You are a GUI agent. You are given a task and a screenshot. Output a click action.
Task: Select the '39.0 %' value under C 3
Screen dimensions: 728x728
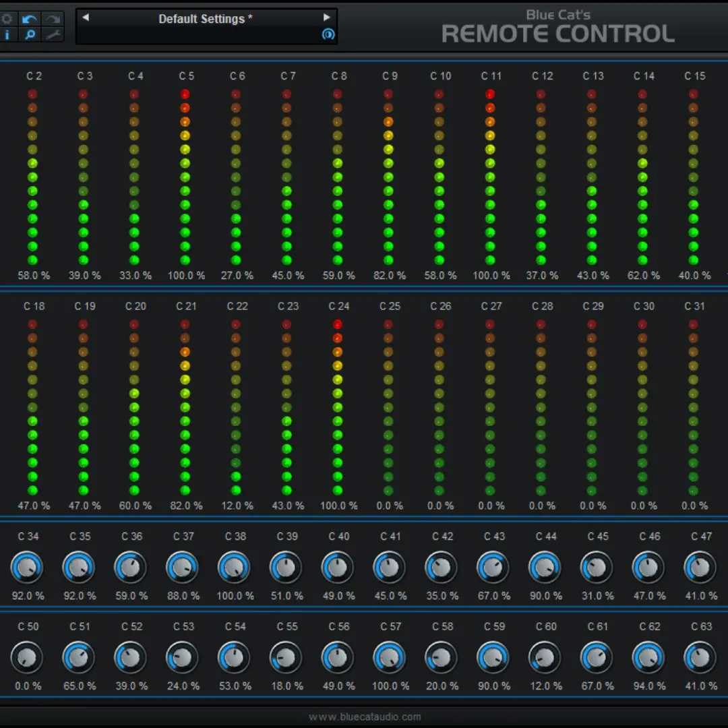coord(84,275)
